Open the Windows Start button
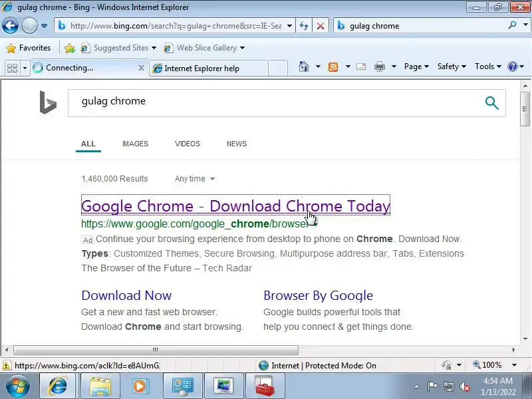This screenshot has height=399, width=532. click(18, 386)
